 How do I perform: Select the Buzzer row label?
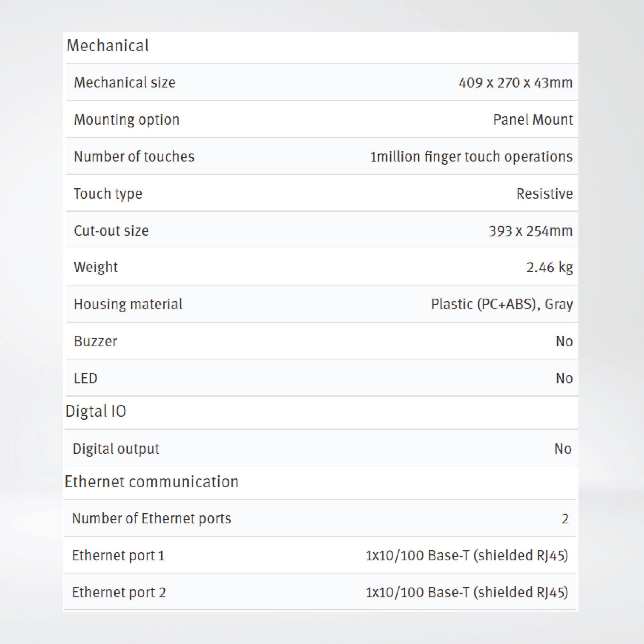pyautogui.click(x=95, y=341)
